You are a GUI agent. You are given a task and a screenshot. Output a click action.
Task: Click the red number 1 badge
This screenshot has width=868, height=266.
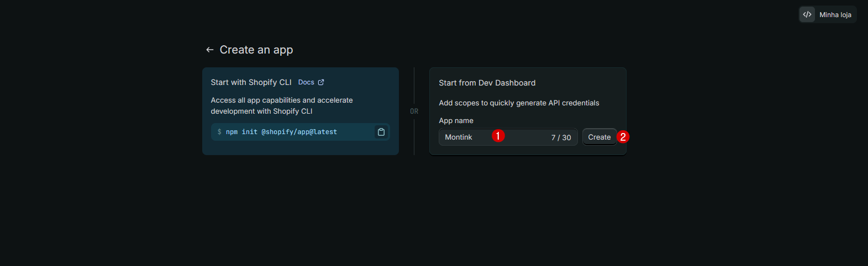(498, 136)
